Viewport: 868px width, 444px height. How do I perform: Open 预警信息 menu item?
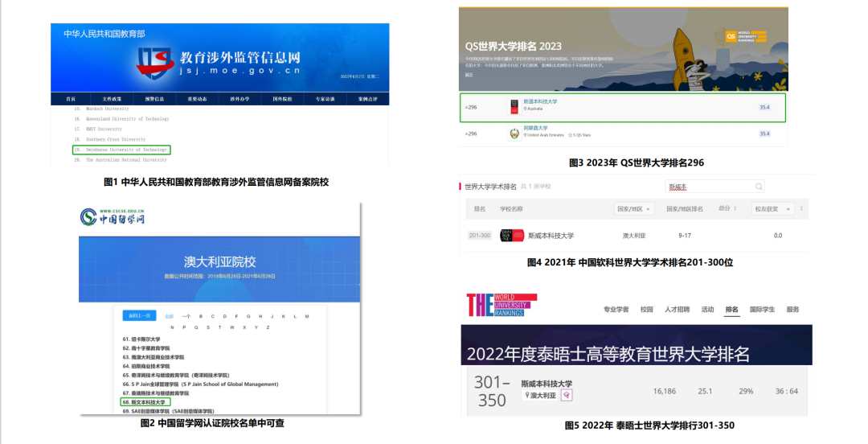click(154, 99)
